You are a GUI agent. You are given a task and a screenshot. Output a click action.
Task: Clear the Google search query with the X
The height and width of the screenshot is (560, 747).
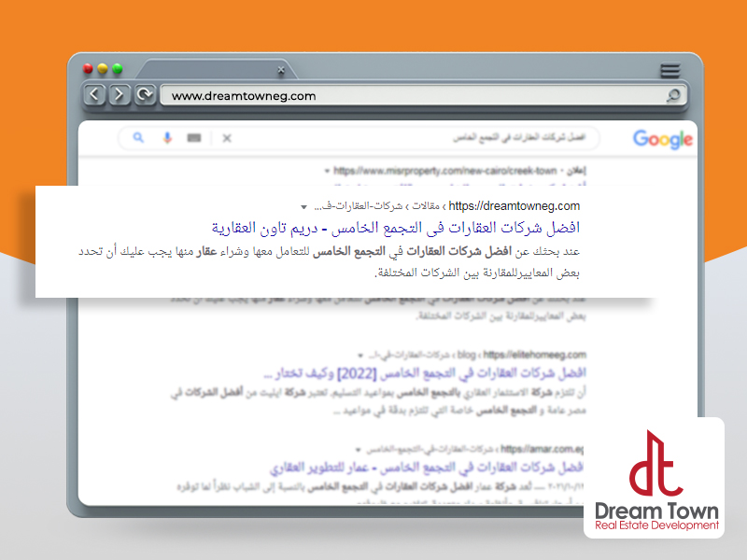(227, 138)
